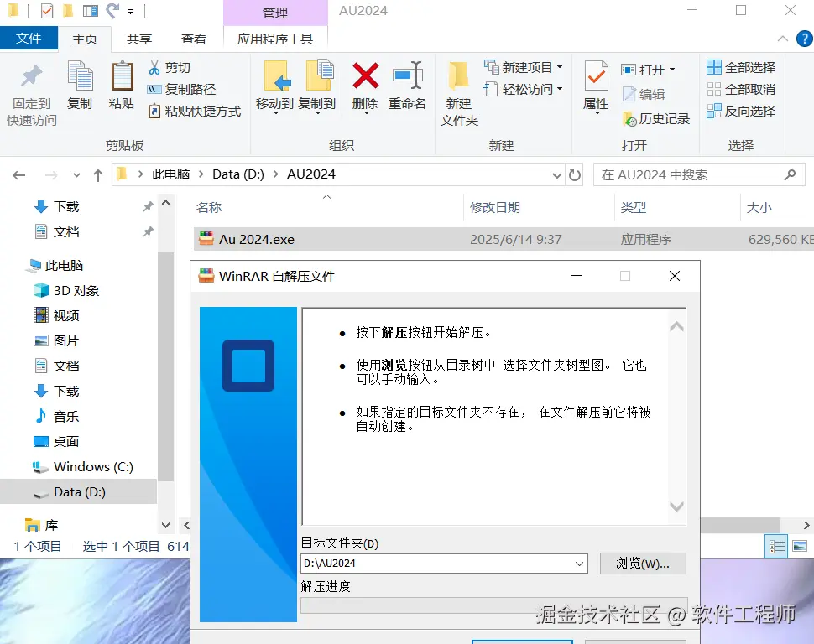Image resolution: width=814 pixels, height=644 pixels.
Task: Sort files by 修改日期 column
Action: [495, 208]
